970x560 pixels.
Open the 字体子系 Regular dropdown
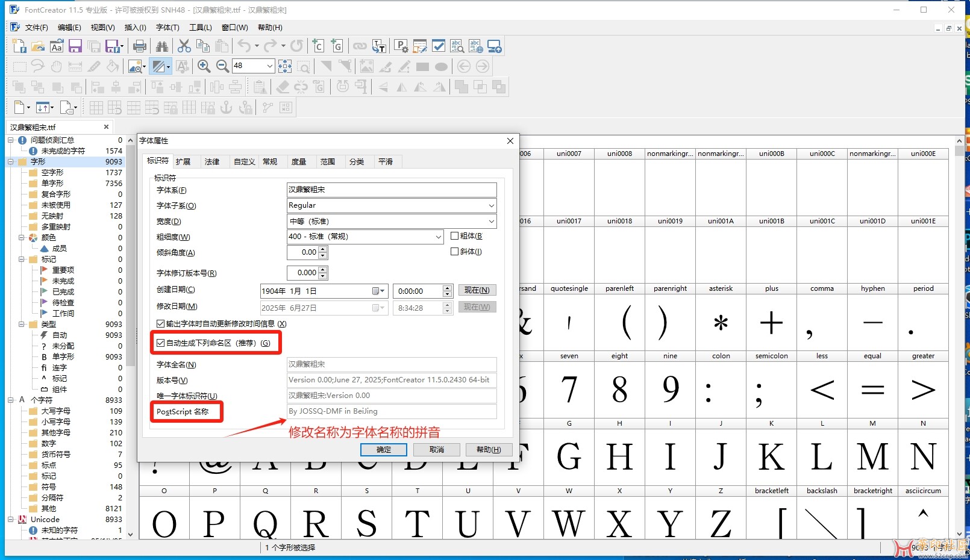[x=492, y=205]
